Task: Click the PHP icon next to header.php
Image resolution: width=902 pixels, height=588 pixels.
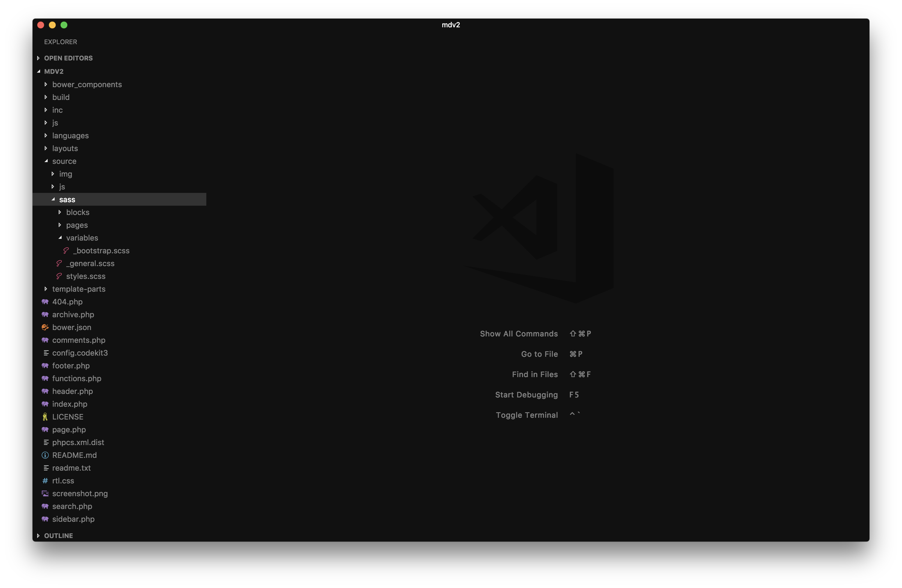Action: pyautogui.click(x=45, y=391)
